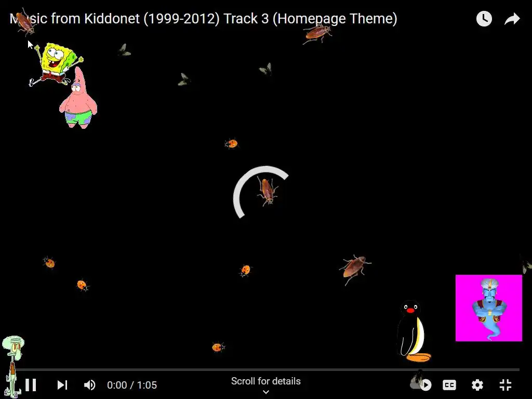Toggle autoplay switch
The height and width of the screenshot is (399, 532).
(x=422, y=384)
